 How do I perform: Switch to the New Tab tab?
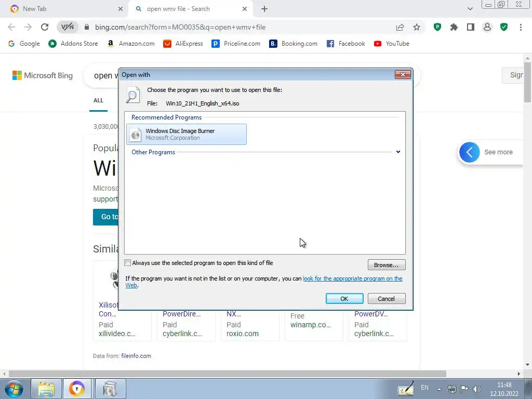pos(64,9)
